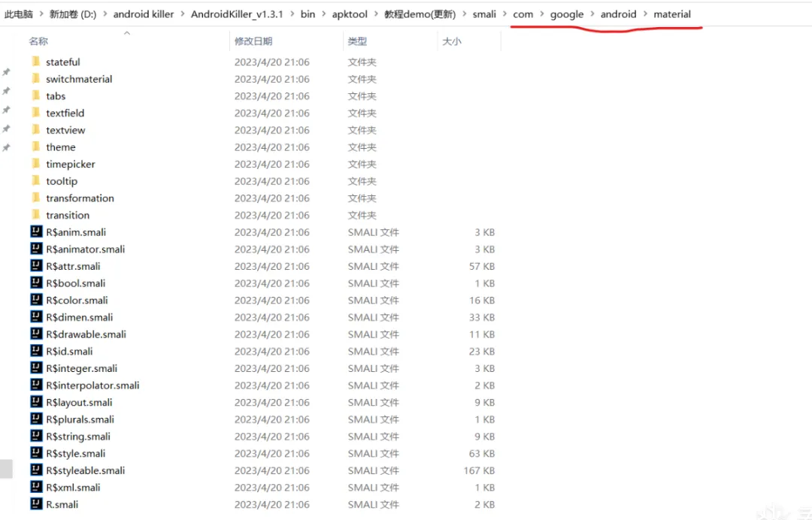Expand the chevron after 此电脑 in the path
This screenshot has height=520, width=812.
[41, 14]
